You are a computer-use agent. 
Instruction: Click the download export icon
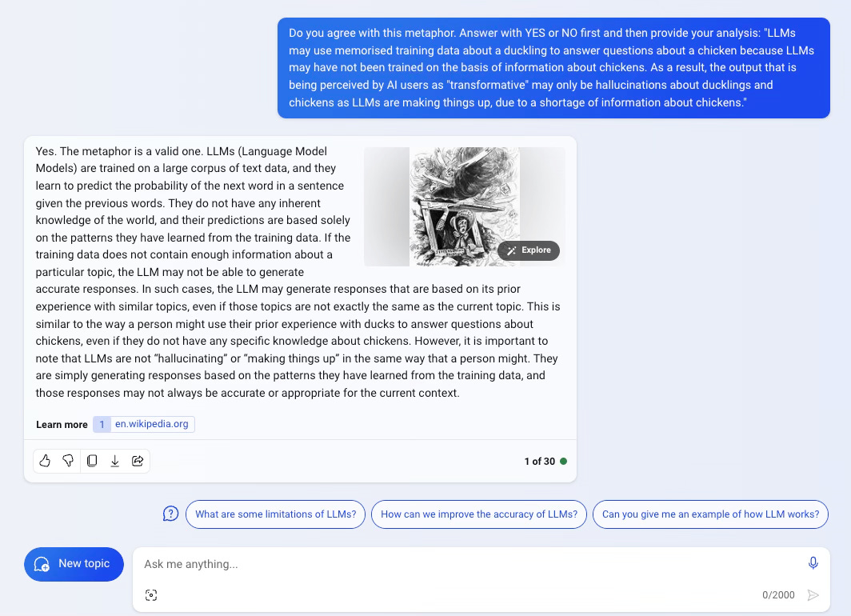115,461
